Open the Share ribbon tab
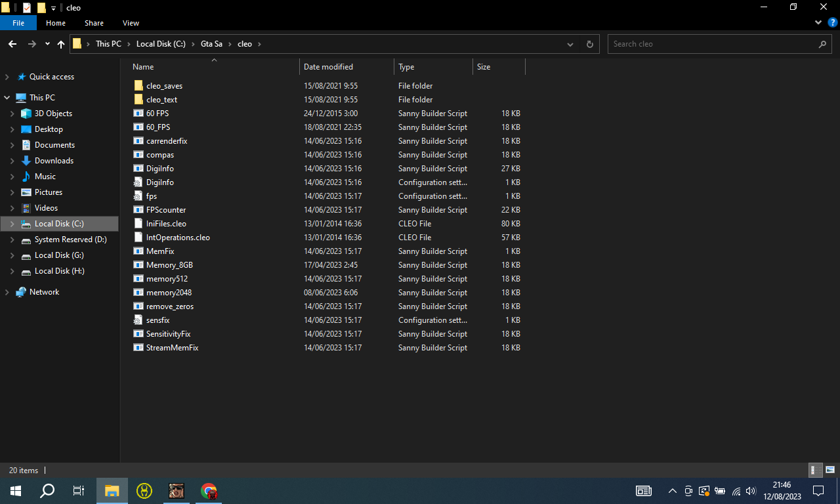Image resolution: width=840 pixels, height=504 pixels. point(94,23)
